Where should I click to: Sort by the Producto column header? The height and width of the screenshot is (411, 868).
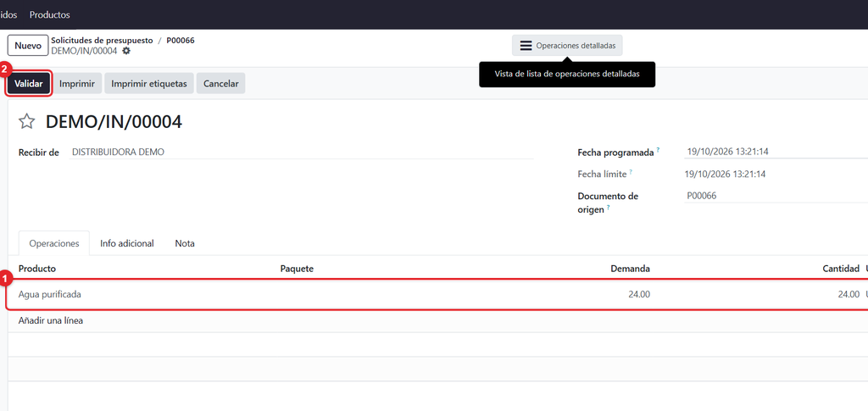[x=37, y=269]
